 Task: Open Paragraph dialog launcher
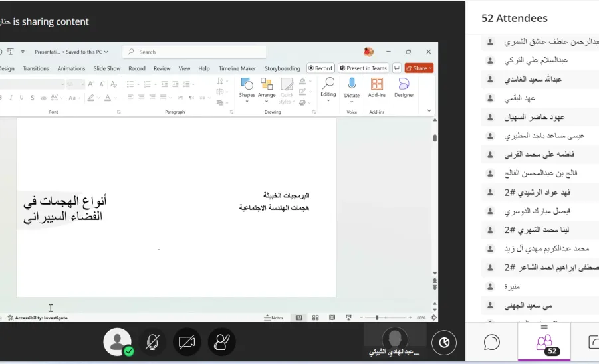231,112
